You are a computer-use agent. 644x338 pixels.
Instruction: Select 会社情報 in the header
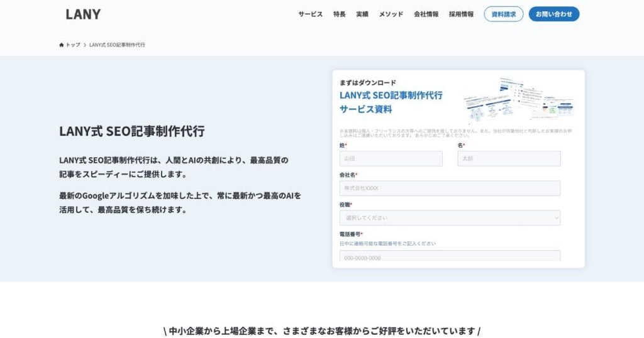(426, 14)
